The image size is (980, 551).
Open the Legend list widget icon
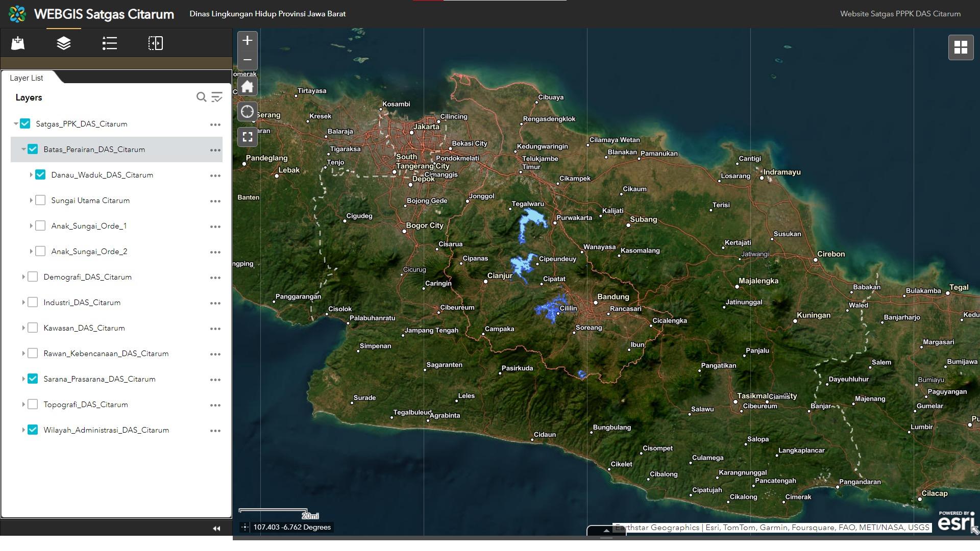pos(110,43)
